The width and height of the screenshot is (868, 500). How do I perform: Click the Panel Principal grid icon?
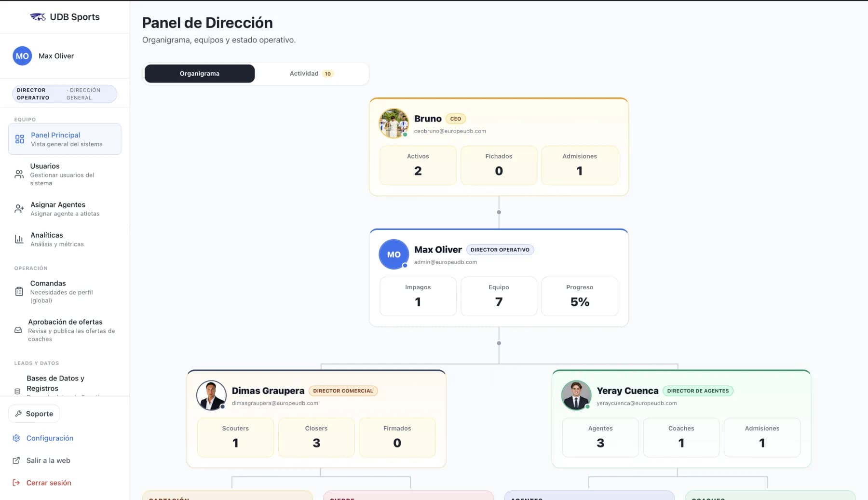click(x=20, y=139)
